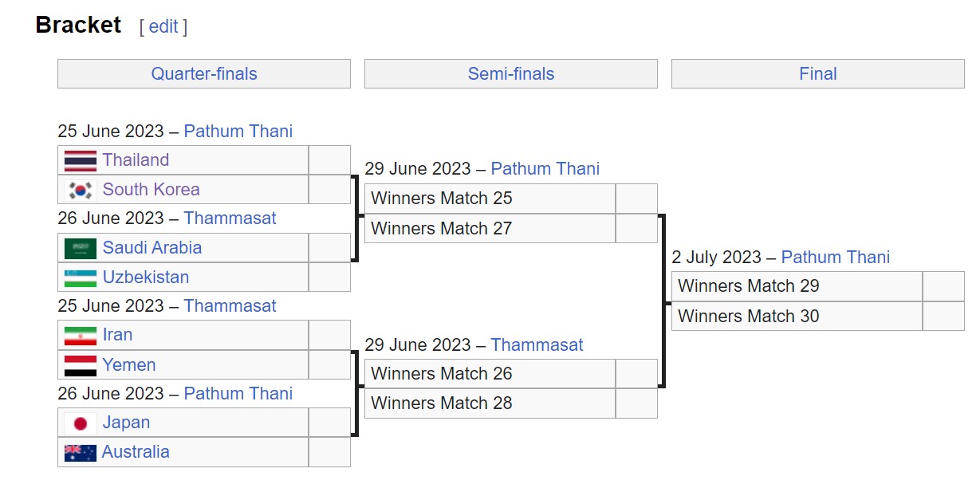The height and width of the screenshot is (484, 980).
Task: Open the Final header link
Action: tap(818, 74)
